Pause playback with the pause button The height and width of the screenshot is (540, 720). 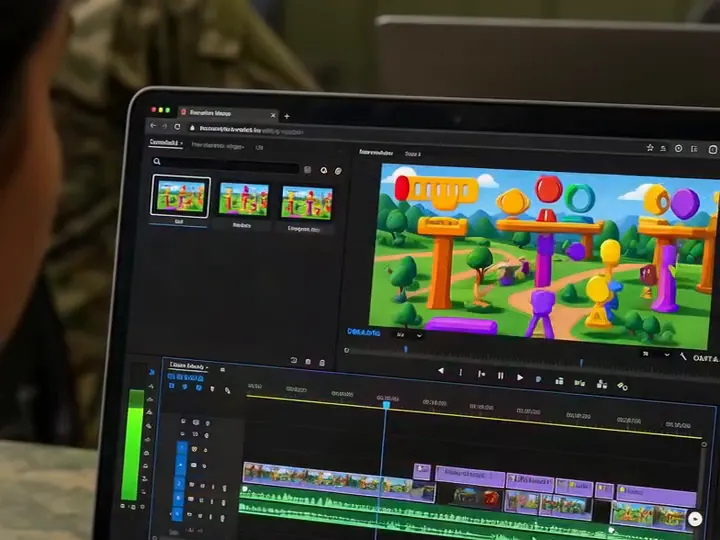tap(501, 376)
